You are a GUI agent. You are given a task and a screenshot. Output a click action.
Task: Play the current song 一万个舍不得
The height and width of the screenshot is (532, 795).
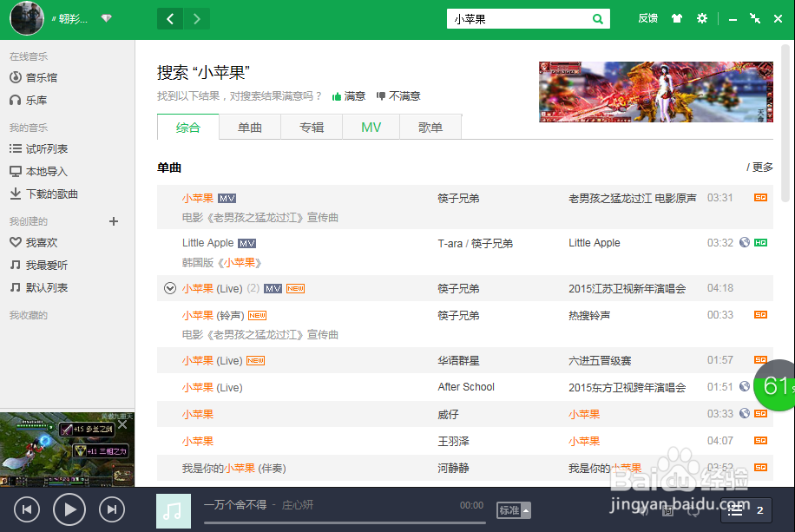point(69,510)
